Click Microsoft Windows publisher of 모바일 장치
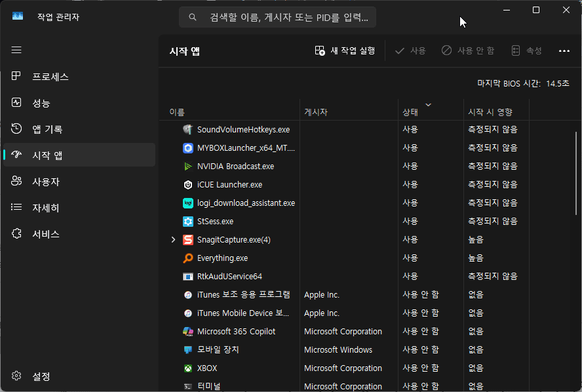 (x=338, y=349)
